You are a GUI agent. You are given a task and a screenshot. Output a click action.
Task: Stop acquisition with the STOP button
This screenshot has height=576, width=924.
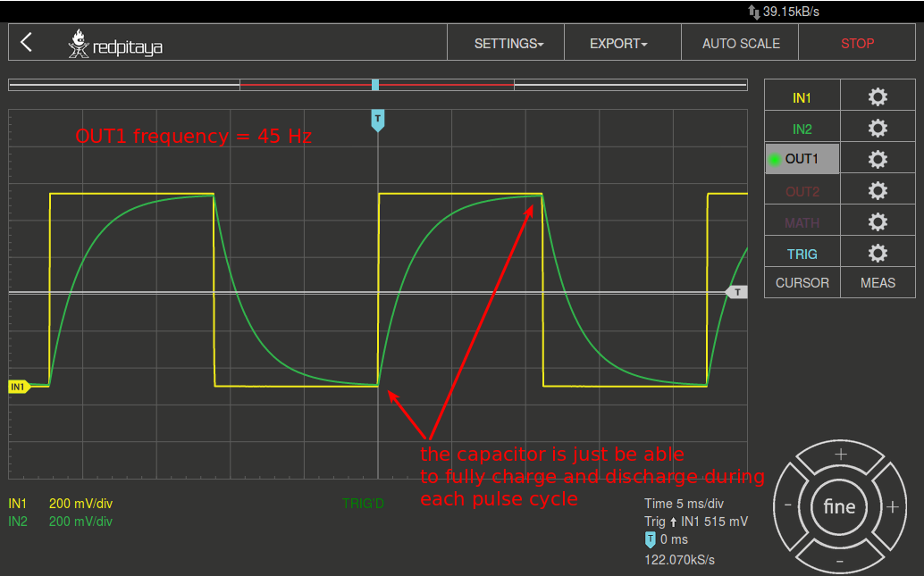coord(857,43)
